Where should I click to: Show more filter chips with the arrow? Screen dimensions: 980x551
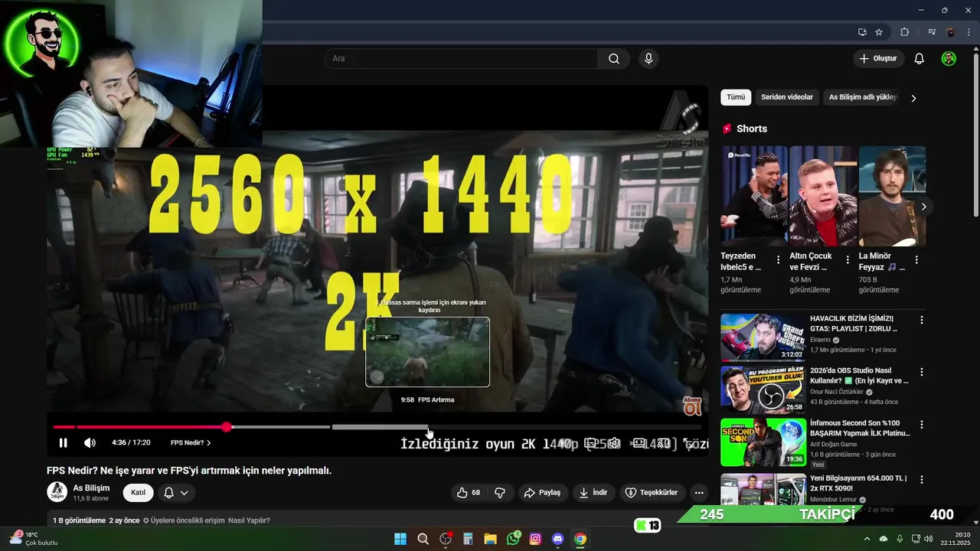pos(913,98)
